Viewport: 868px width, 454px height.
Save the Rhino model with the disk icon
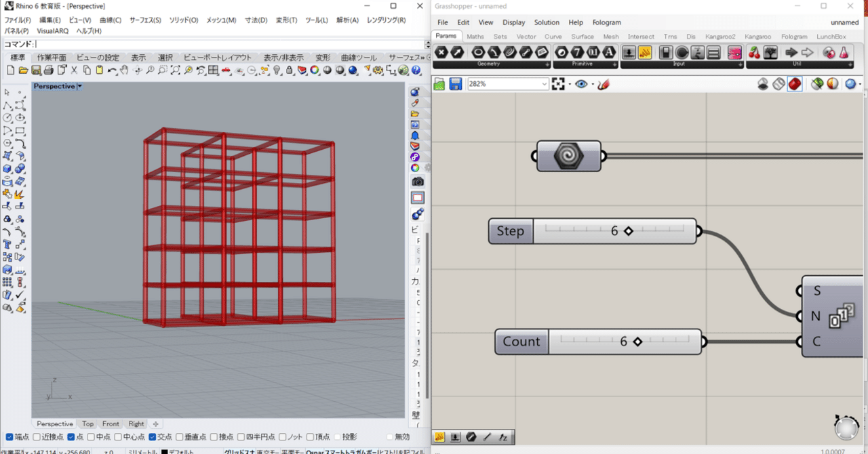click(36, 70)
